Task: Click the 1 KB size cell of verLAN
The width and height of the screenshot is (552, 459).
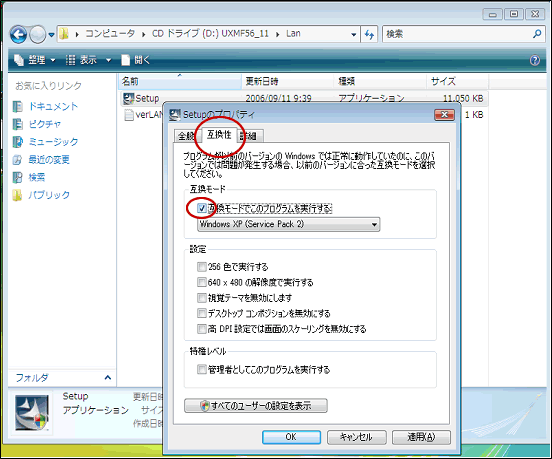Action: tap(474, 115)
